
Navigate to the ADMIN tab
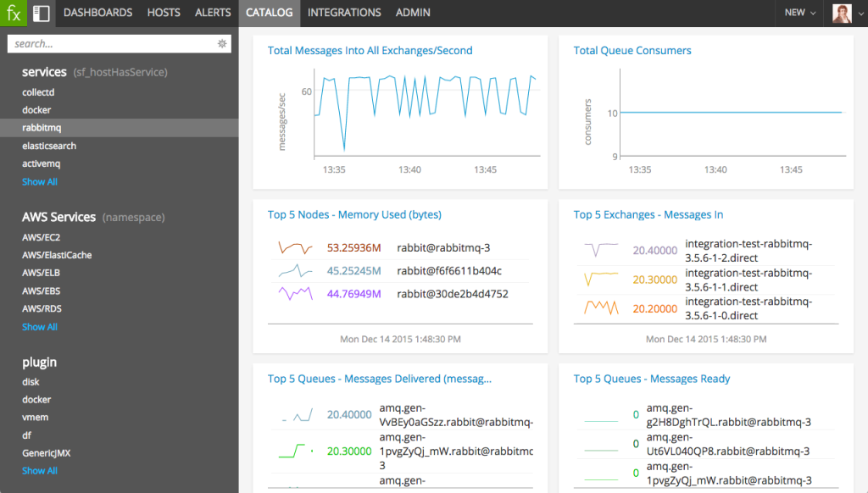tap(413, 13)
